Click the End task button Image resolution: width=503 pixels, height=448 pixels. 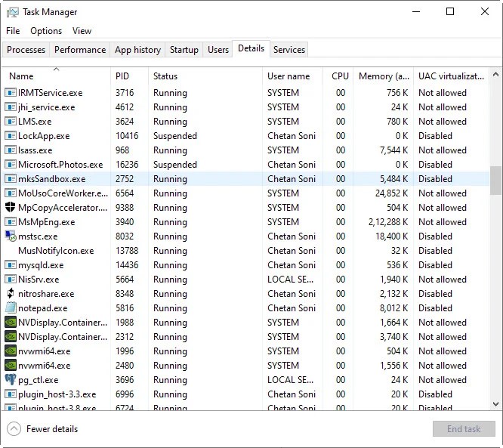click(464, 429)
